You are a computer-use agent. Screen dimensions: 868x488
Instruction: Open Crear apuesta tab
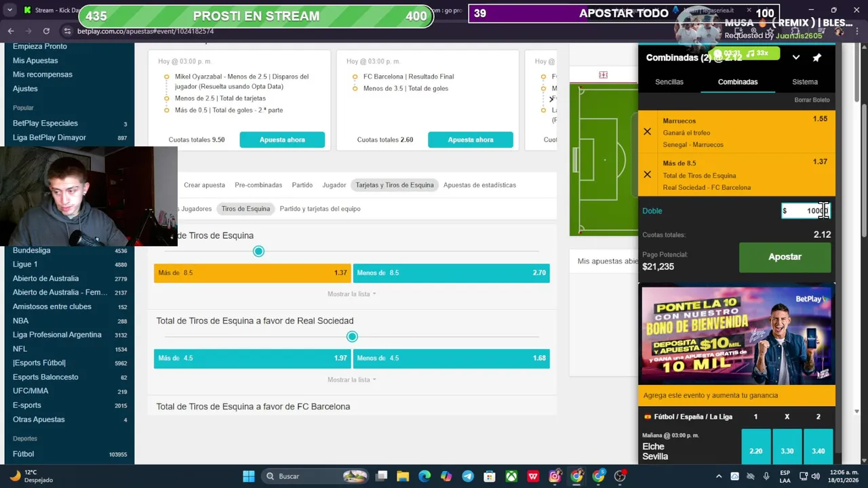[x=204, y=185]
